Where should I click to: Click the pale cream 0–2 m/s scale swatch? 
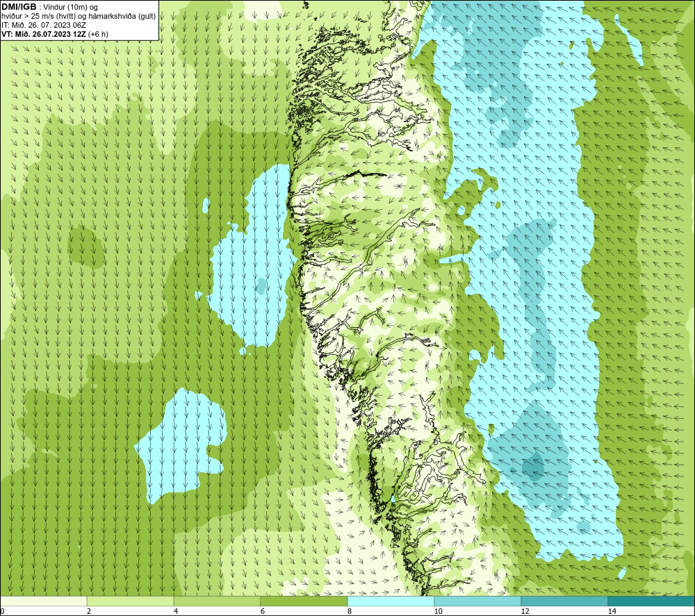[43, 601]
